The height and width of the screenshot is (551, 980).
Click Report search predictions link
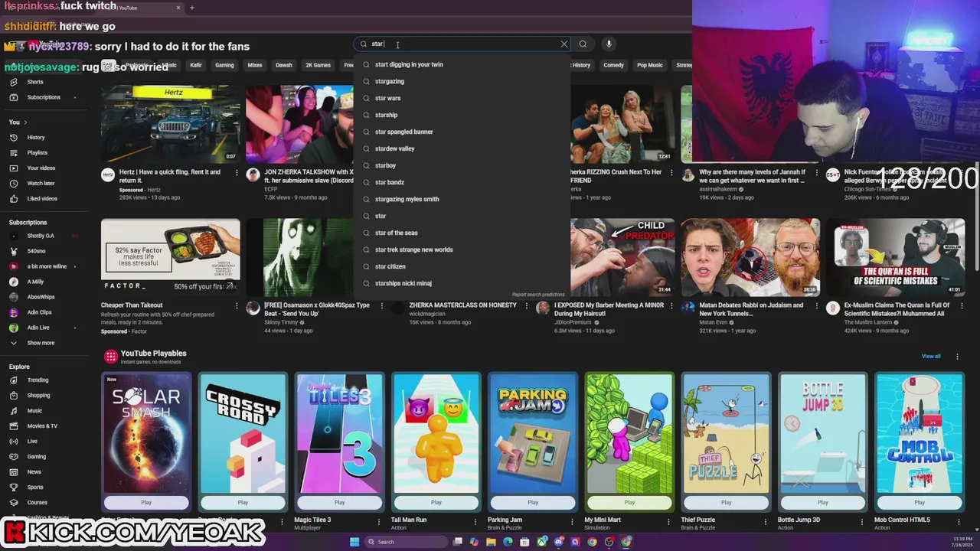click(538, 295)
